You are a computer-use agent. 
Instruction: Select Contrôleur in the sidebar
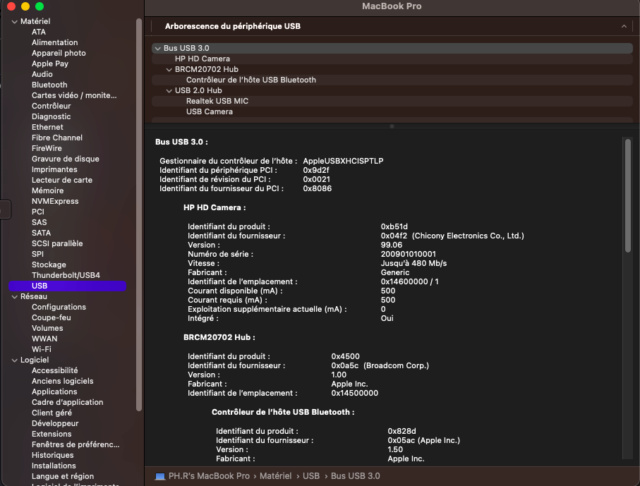click(51, 106)
